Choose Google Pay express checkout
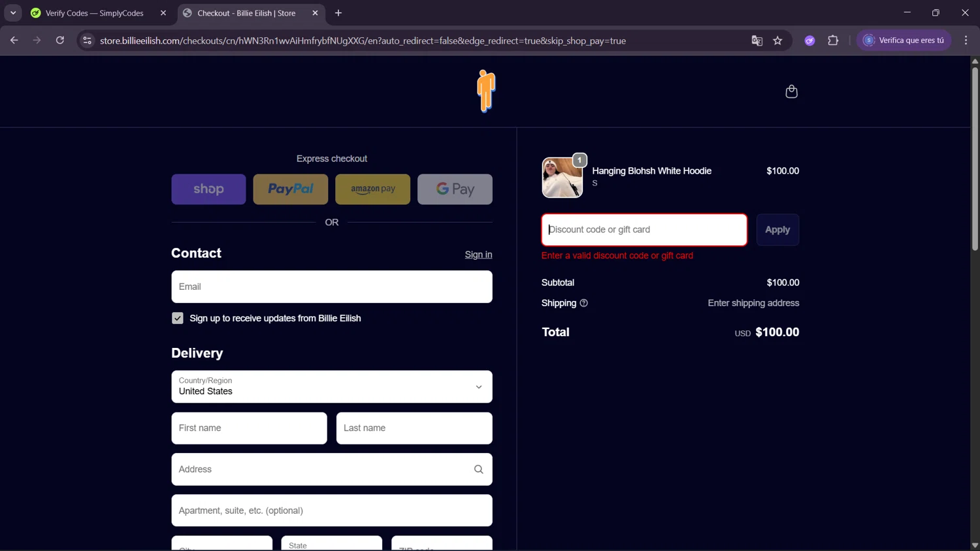This screenshot has width=980, height=551. pyautogui.click(x=455, y=189)
